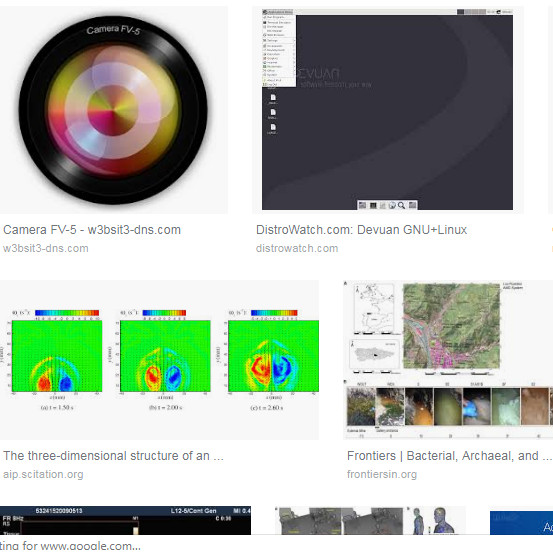Click "Frontiers | Bacterial, Archaeal, and ..." title
The height and width of the screenshot is (553, 553).
click(x=449, y=456)
